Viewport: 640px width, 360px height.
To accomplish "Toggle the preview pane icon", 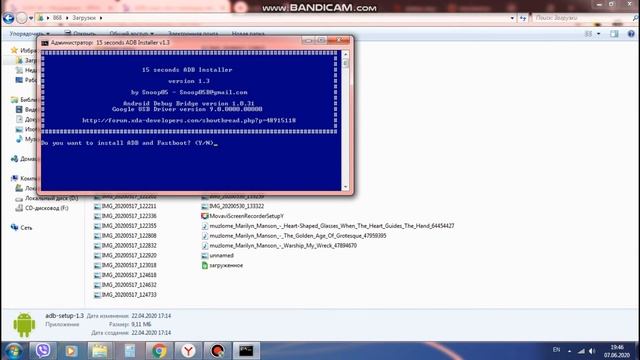I will (x=614, y=34).
